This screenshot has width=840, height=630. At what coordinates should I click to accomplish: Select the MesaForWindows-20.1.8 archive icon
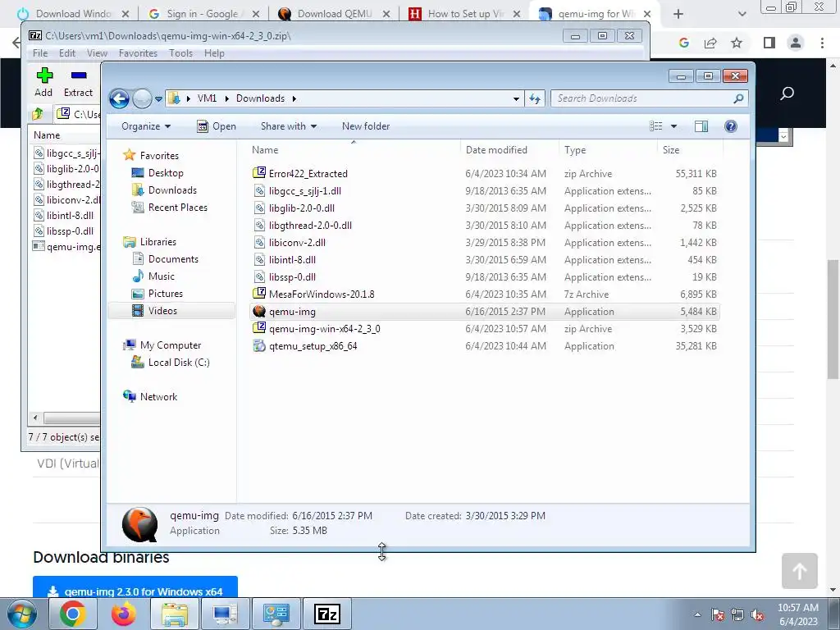259,294
